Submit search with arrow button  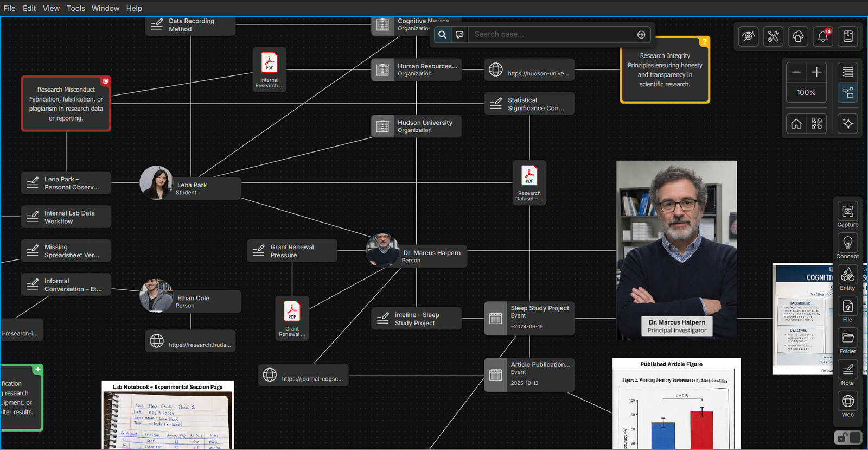click(x=641, y=35)
